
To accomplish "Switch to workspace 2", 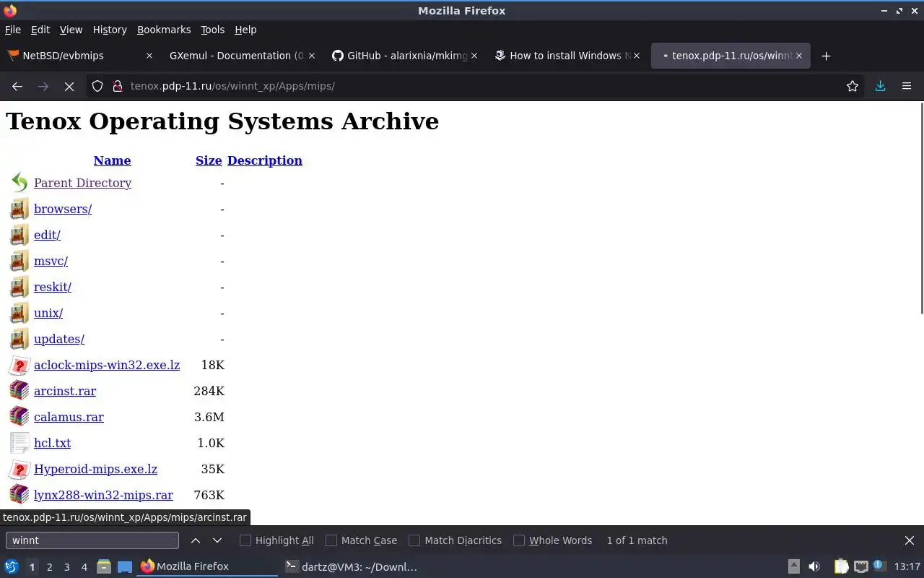I will [x=49, y=567].
